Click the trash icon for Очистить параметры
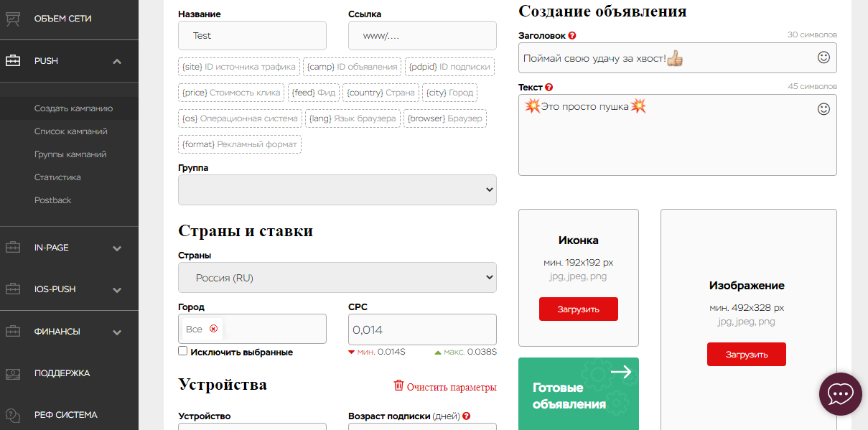Viewport: 868px width, 430px height. point(398,386)
